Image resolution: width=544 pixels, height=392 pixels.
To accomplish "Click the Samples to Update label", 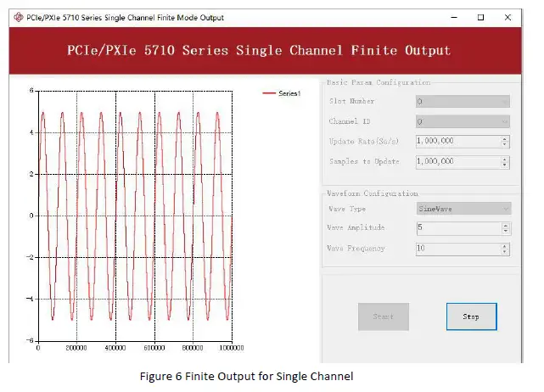I will pyautogui.click(x=364, y=162).
